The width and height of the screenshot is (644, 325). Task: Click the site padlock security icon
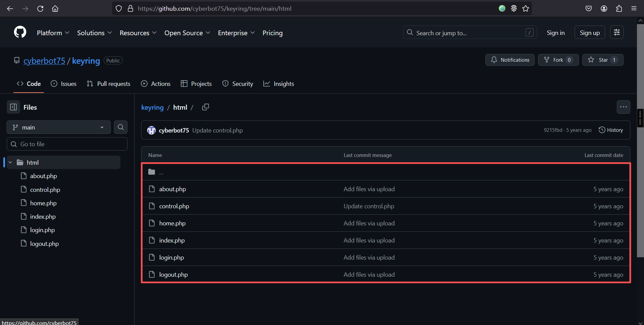130,9
